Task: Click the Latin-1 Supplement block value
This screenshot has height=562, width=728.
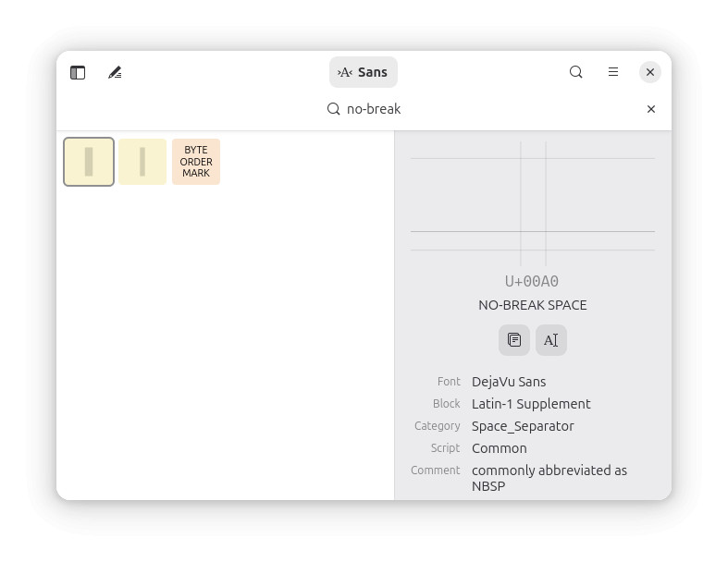Action: [x=531, y=404]
